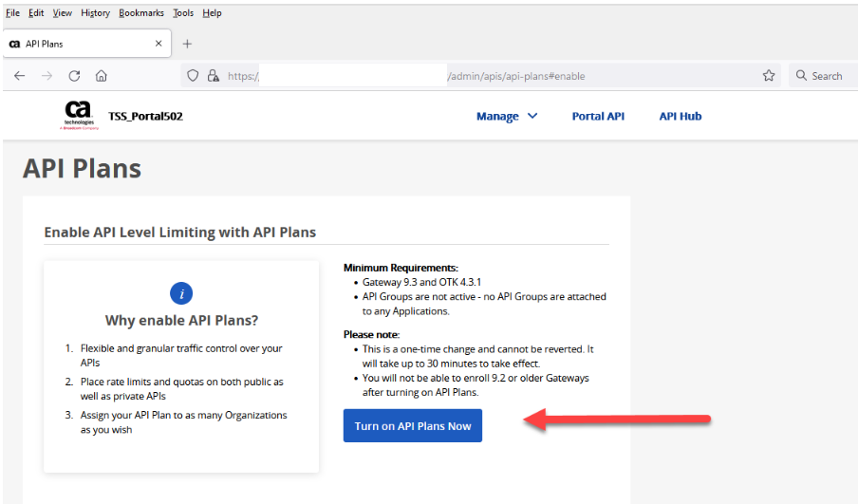The height and width of the screenshot is (504, 858).
Task: Click the browser Search field
Action: tap(824, 76)
